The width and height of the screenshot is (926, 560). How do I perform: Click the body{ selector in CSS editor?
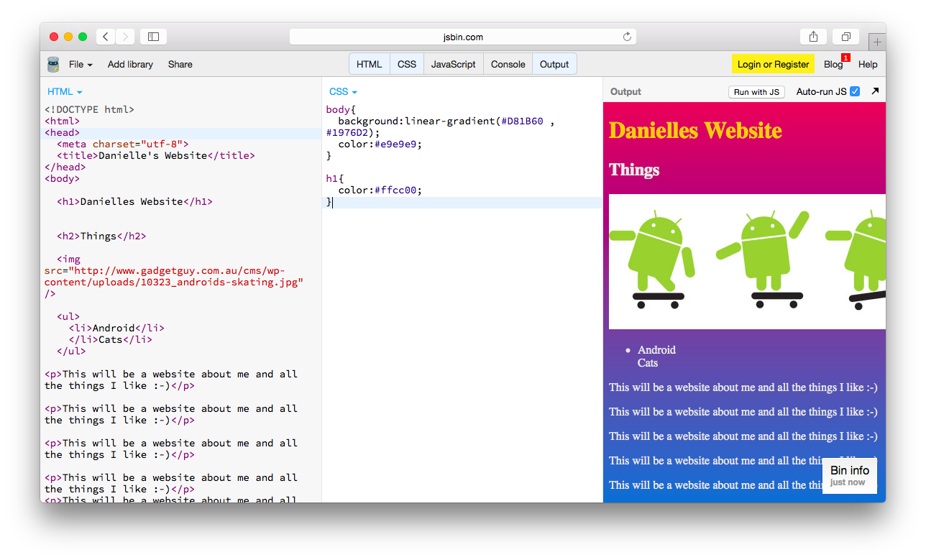click(341, 109)
